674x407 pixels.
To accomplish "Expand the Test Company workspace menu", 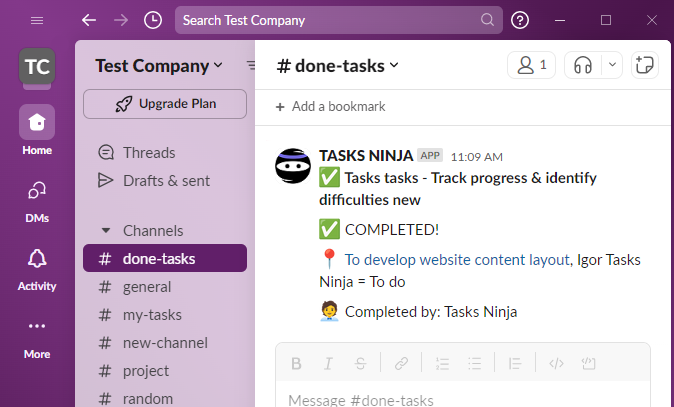I will pos(159,66).
